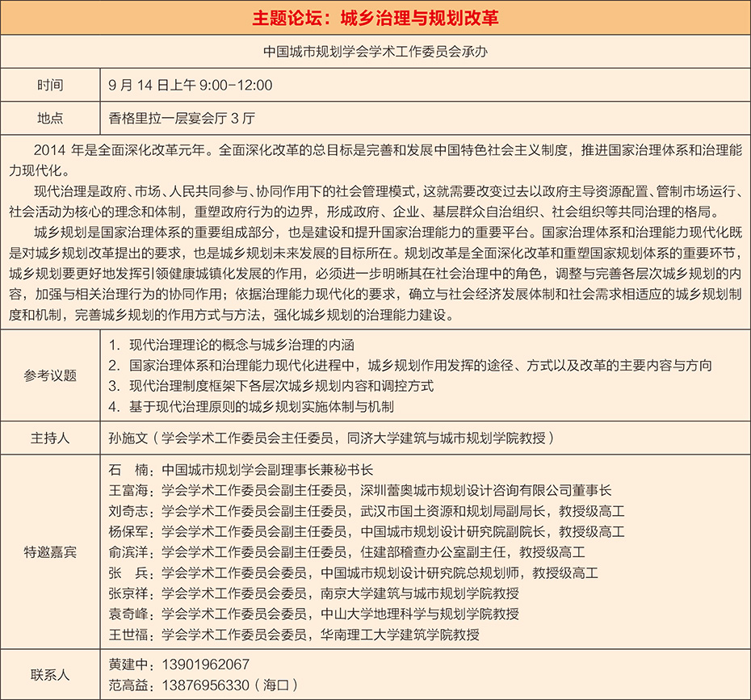Click the guest entry for 王富海
Viewport: 751px width, 700px height.
pos(359,490)
